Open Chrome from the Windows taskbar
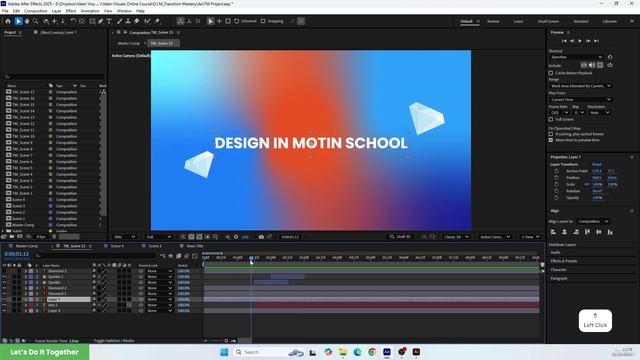 pyautogui.click(x=372, y=352)
